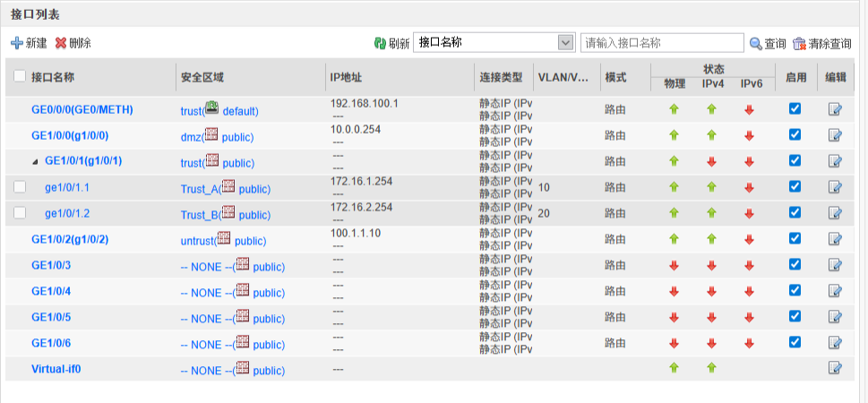Click IP address 172.16.1.254

pos(362,181)
